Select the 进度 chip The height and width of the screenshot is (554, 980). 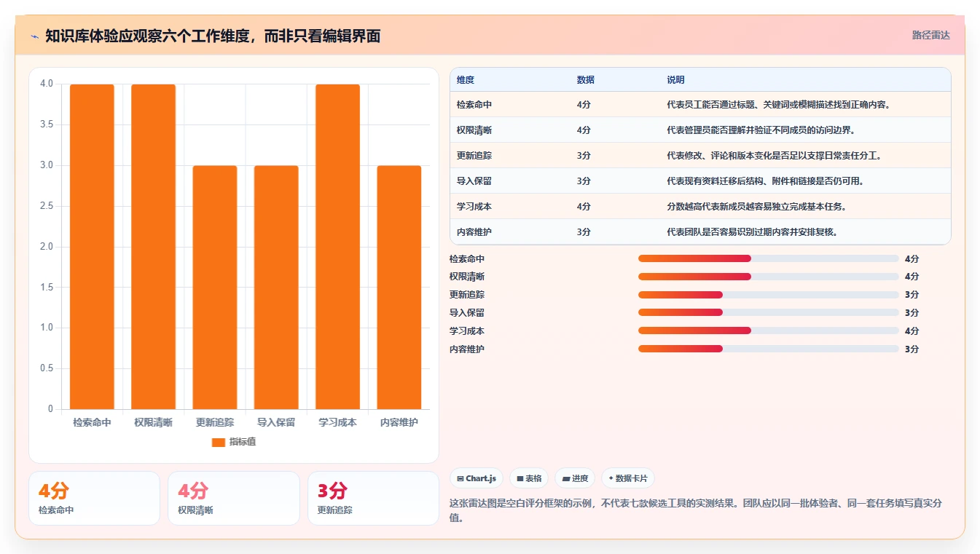point(575,478)
